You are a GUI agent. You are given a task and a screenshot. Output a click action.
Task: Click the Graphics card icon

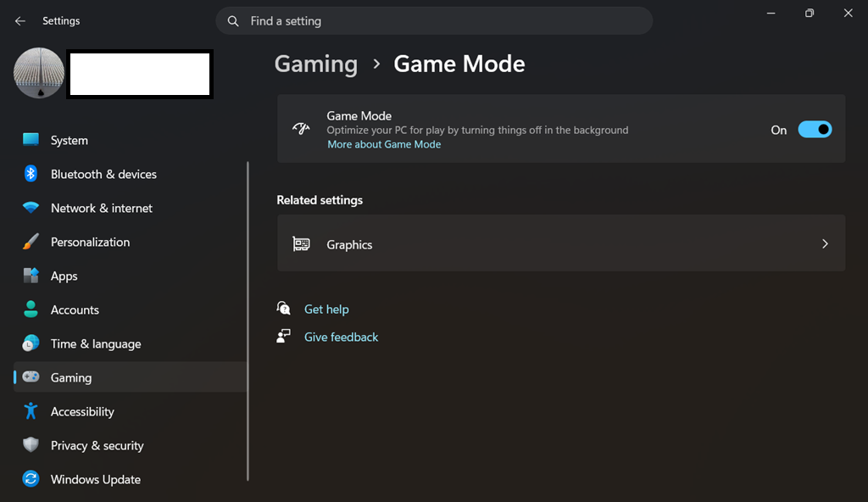(x=301, y=244)
